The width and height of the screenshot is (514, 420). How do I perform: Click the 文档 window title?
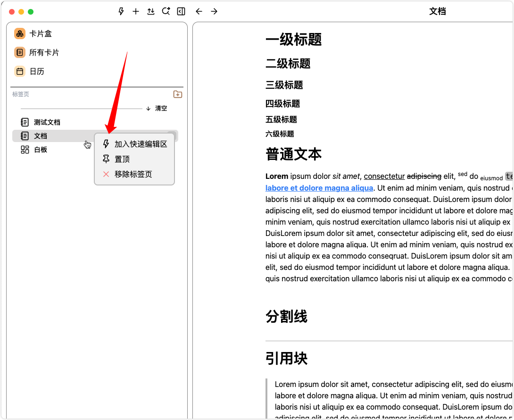tap(437, 11)
